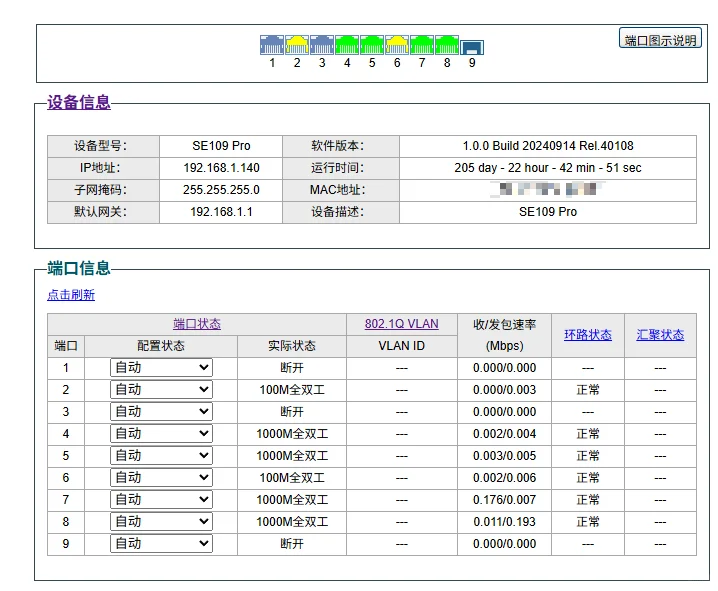
Task: Select port 4 status 1000M全双工 cell
Action: coord(292,434)
